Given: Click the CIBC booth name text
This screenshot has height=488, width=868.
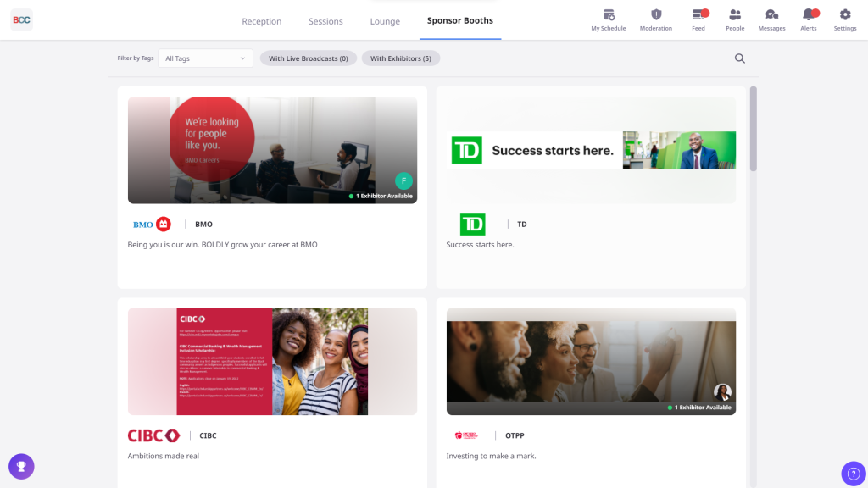Looking at the screenshot, I should 208,435.
